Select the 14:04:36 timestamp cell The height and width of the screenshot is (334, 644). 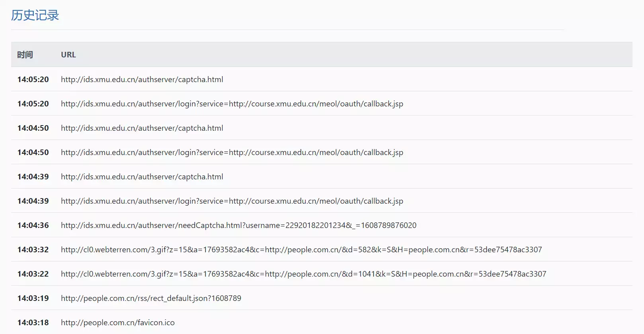[x=33, y=225]
